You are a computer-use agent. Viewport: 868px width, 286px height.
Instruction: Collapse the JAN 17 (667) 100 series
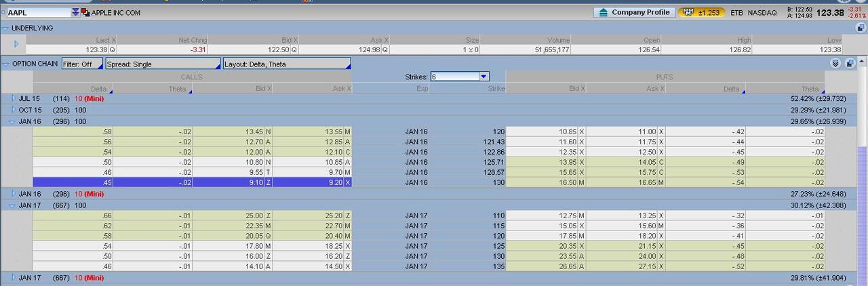coord(14,205)
